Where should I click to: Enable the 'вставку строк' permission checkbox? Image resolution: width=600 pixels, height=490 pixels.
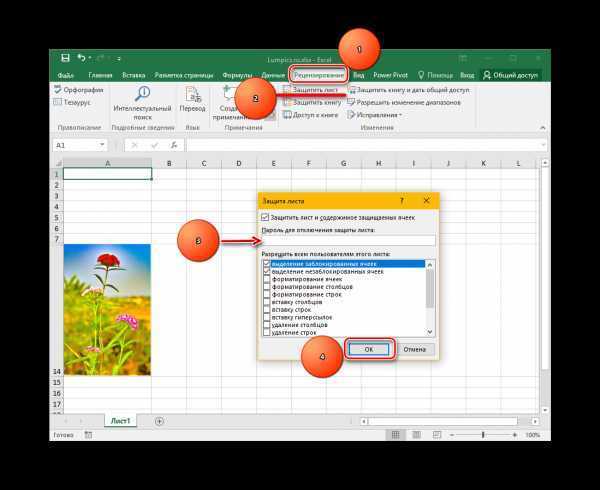pyautogui.click(x=267, y=310)
